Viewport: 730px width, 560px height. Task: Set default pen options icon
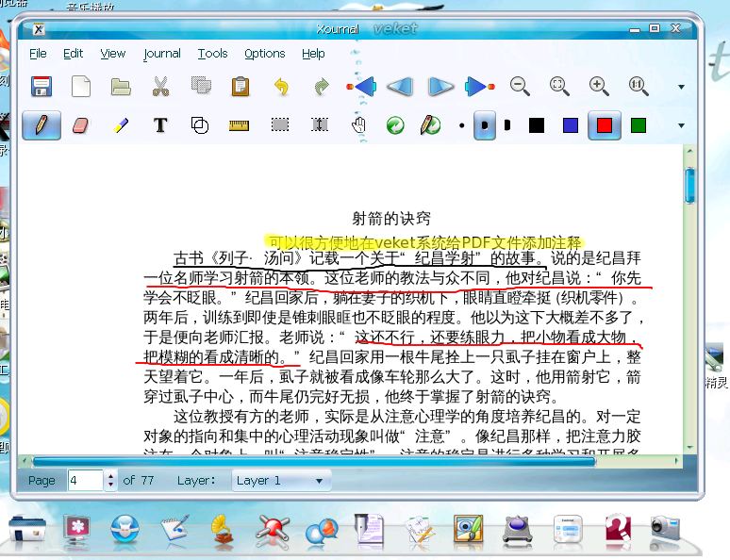[430, 125]
